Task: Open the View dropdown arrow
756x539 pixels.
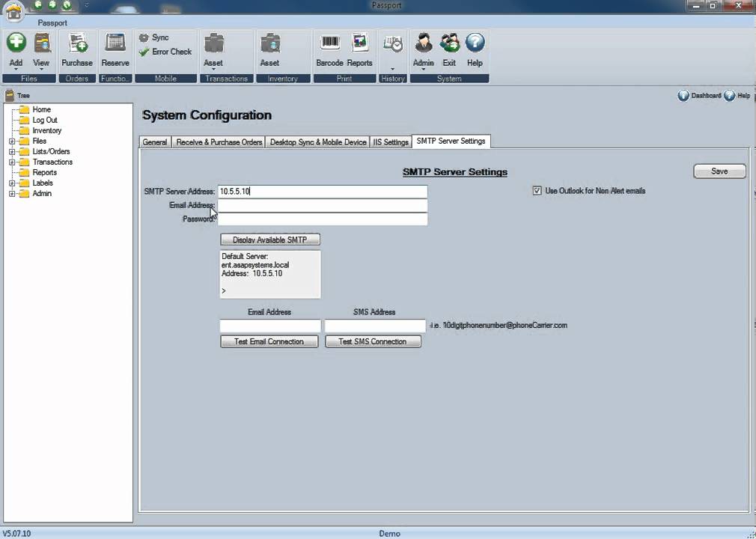Action: tap(41, 70)
